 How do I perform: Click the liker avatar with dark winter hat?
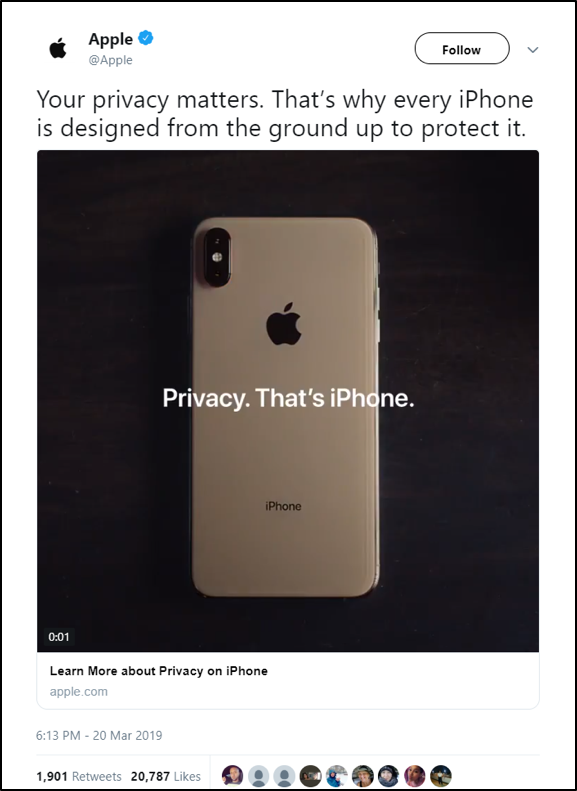(x=389, y=776)
